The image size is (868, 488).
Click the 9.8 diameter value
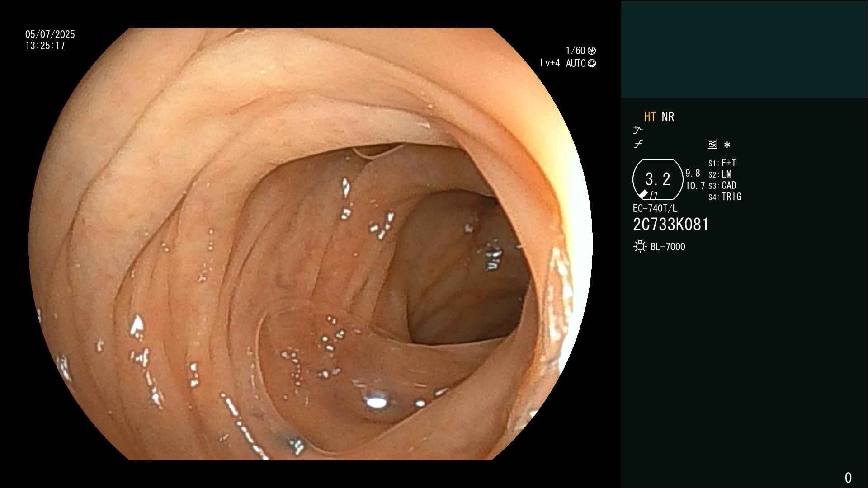click(693, 173)
